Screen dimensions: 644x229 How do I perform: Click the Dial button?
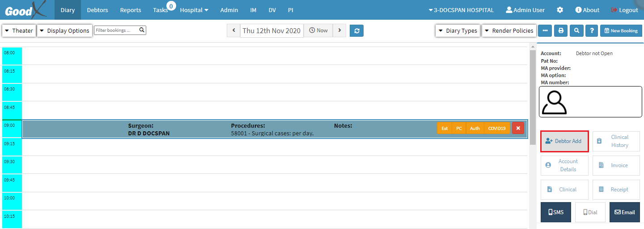[x=590, y=212]
